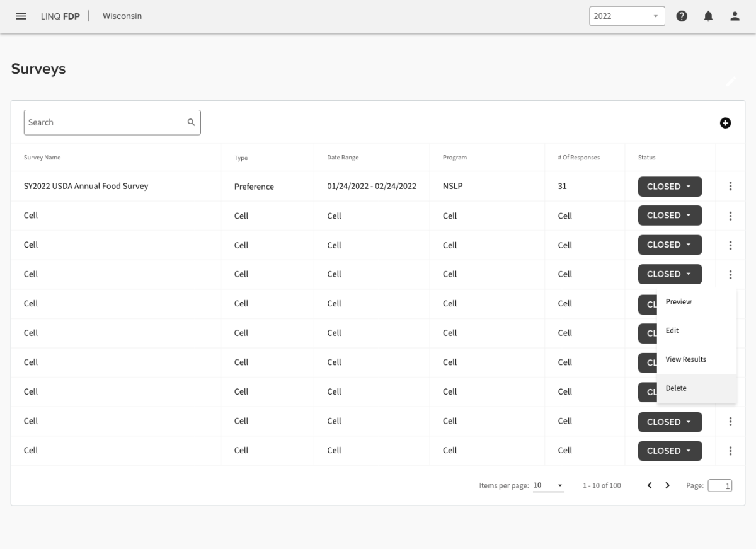The width and height of the screenshot is (756, 549).
Task: Click into the Search input field
Action: [x=104, y=122]
